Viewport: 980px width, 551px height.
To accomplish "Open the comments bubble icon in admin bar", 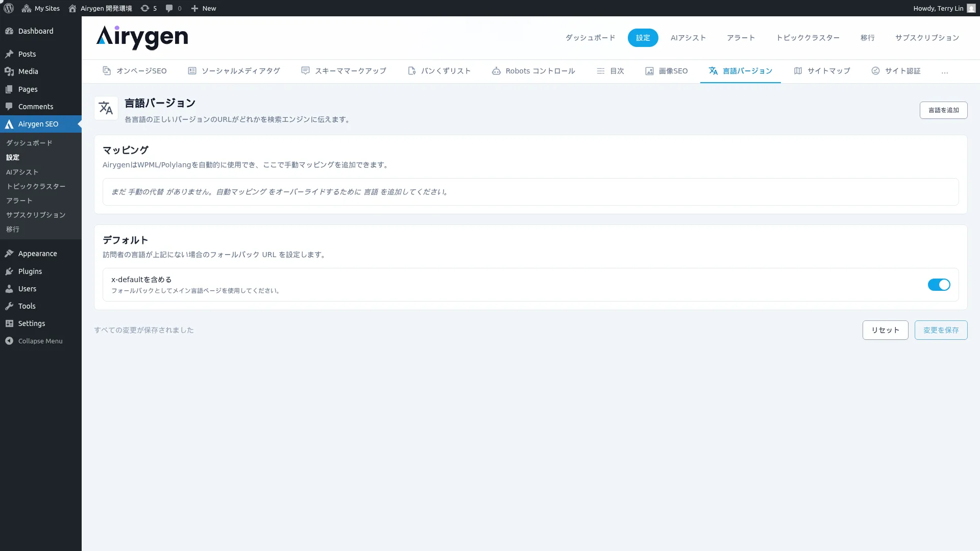I will click(x=169, y=8).
